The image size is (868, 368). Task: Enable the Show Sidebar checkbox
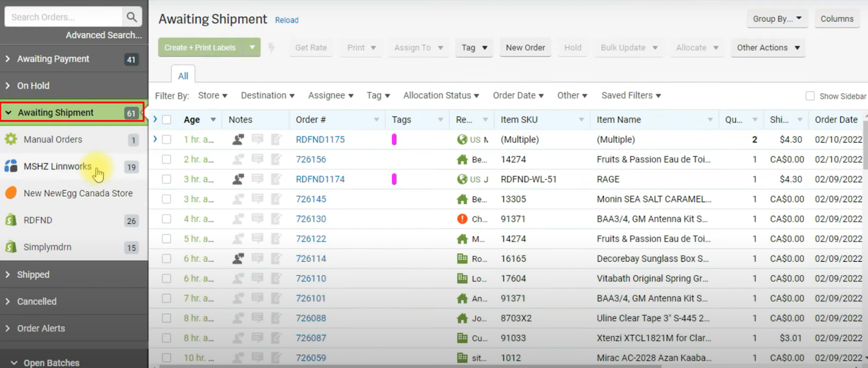pyautogui.click(x=810, y=96)
